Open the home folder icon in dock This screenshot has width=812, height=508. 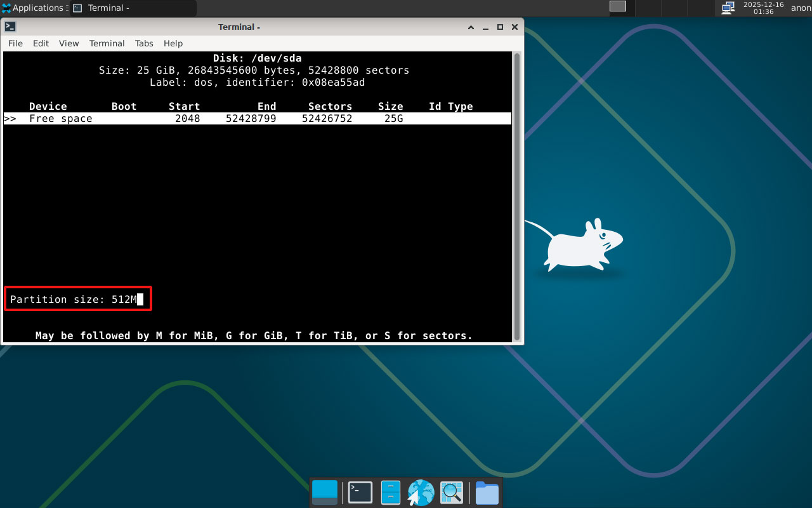487,493
